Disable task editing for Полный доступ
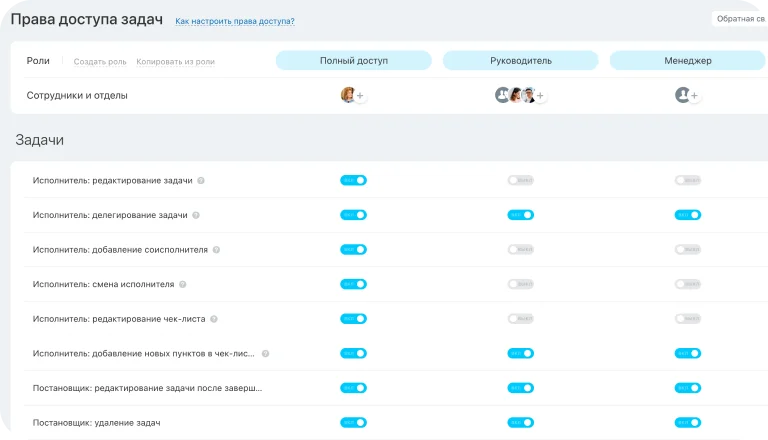This screenshot has width=768, height=440. (353, 180)
